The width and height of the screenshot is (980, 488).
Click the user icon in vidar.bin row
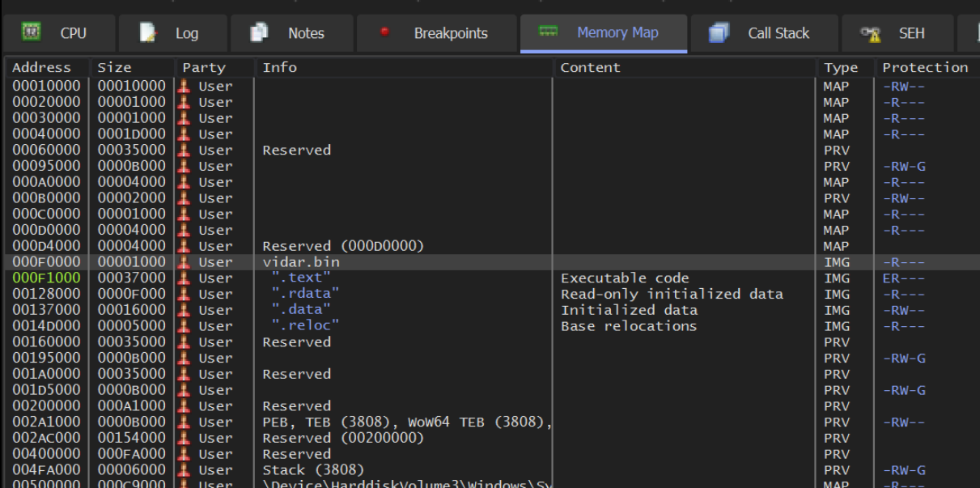click(x=185, y=262)
